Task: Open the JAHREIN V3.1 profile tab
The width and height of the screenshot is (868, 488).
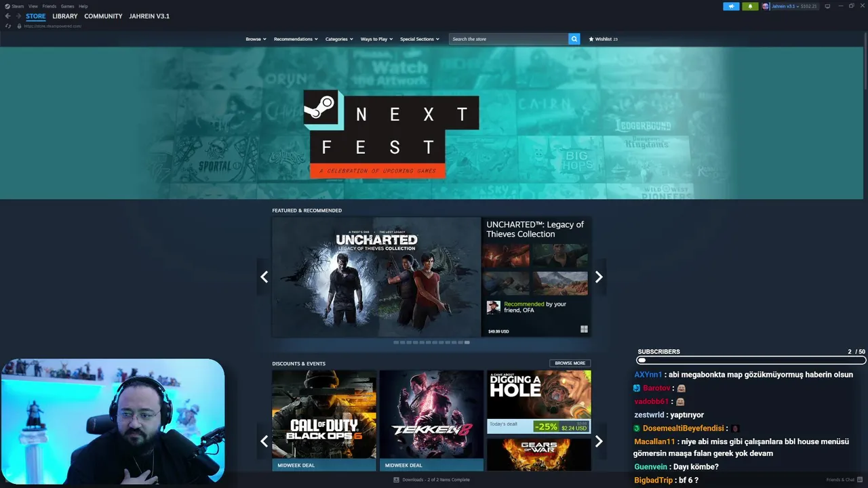Action: pyautogui.click(x=149, y=16)
